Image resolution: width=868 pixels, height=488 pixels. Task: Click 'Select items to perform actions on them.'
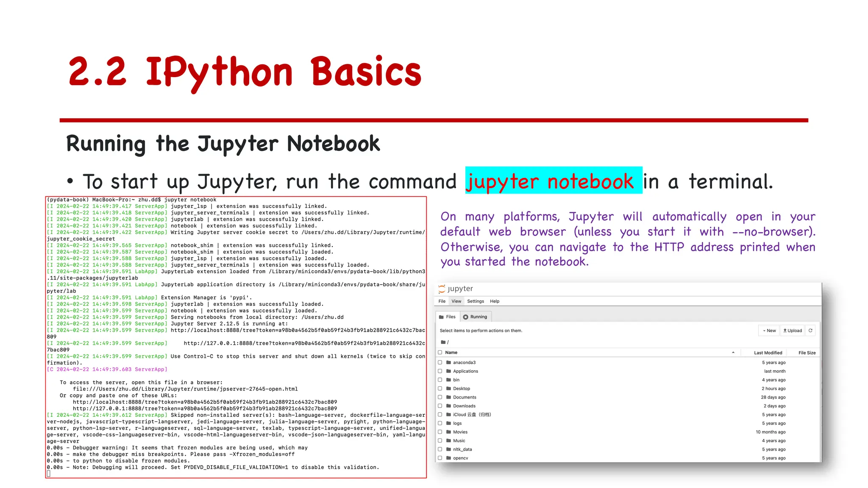pyautogui.click(x=481, y=330)
